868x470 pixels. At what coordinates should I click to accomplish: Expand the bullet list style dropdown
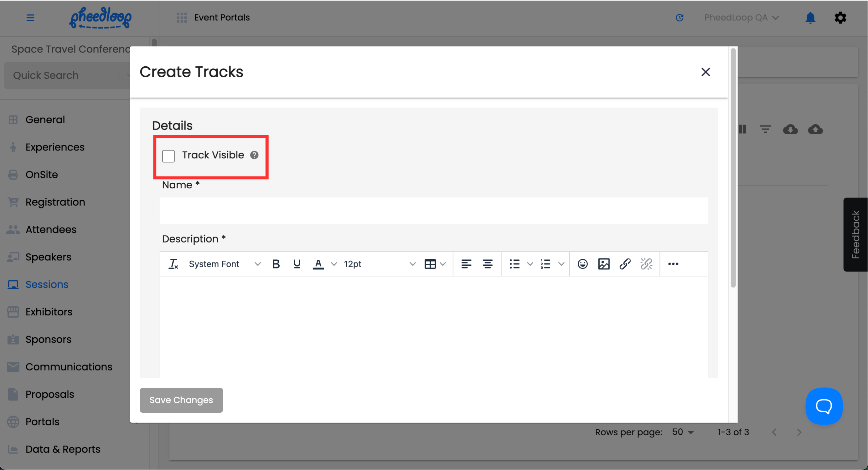530,264
